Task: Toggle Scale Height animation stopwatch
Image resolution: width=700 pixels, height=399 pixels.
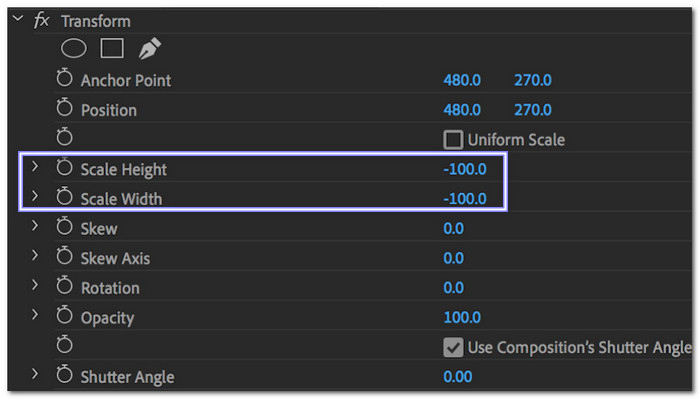Action: pyautogui.click(x=64, y=167)
